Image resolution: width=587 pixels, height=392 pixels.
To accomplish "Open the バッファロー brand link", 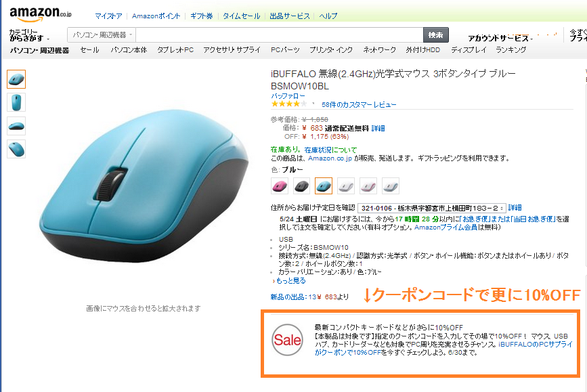I will 288,96.
